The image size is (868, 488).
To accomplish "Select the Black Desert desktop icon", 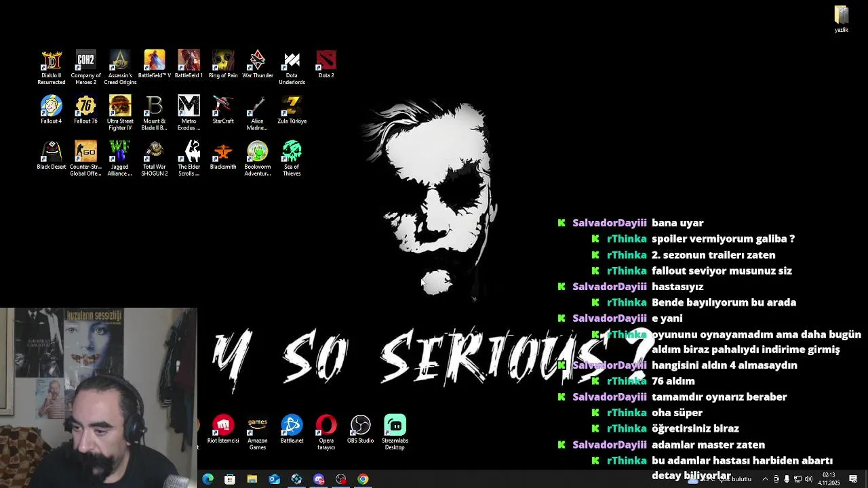I will (52, 155).
